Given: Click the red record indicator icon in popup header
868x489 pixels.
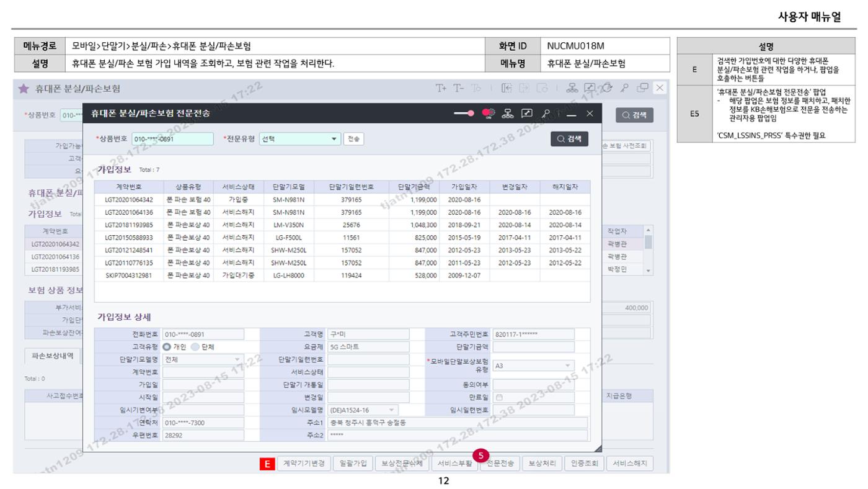Looking at the screenshot, I should tap(487, 113).
